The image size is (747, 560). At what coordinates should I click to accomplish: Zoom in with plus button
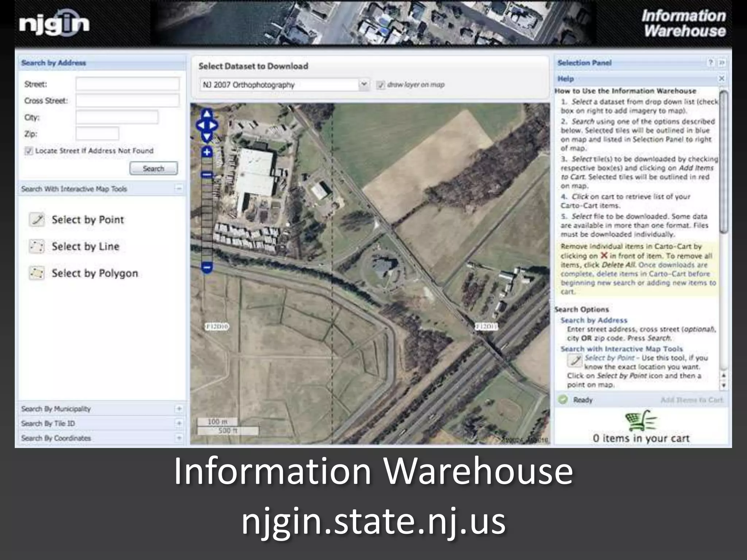tap(207, 152)
